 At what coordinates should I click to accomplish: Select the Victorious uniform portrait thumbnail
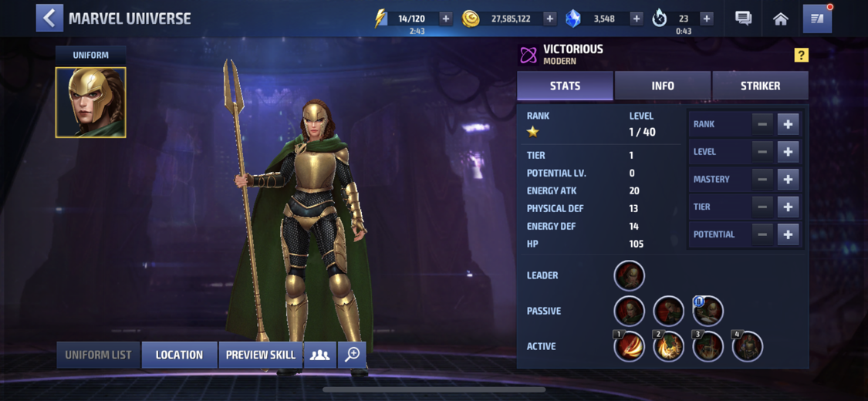(x=91, y=103)
